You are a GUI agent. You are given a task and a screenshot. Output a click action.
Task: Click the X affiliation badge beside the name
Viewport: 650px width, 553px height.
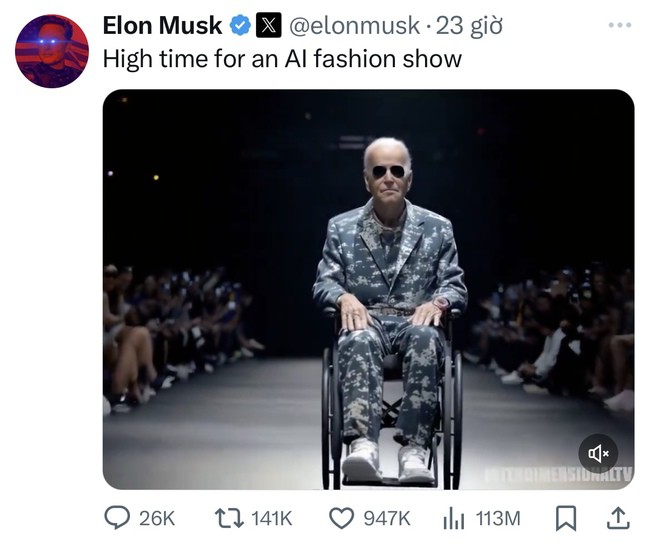[x=268, y=26]
